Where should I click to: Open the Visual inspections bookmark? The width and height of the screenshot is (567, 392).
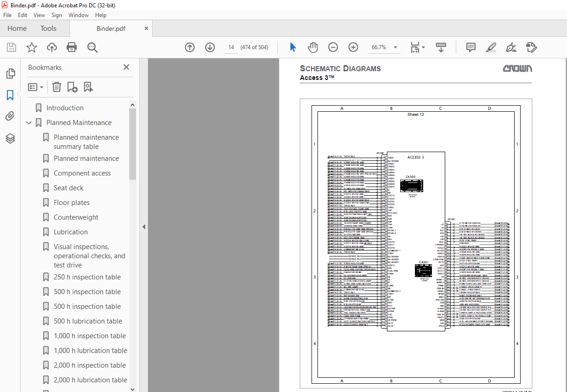pyautogui.click(x=89, y=256)
